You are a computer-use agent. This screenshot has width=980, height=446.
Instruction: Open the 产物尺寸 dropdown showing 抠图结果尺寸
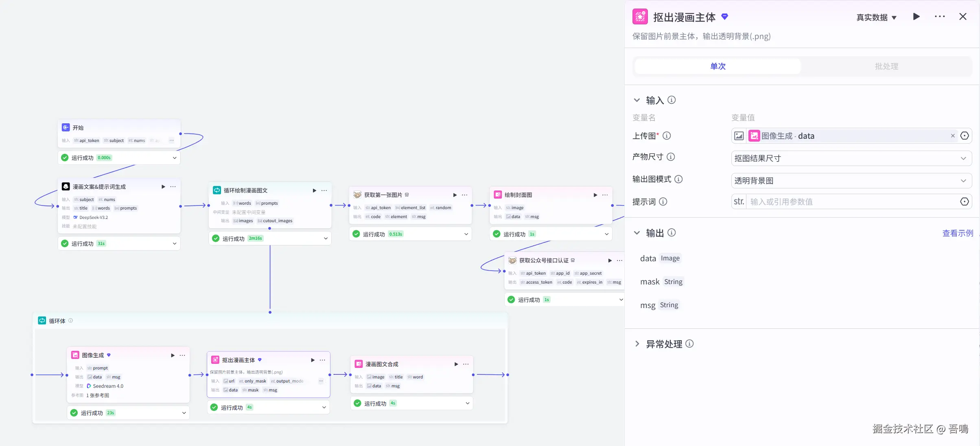click(851, 158)
